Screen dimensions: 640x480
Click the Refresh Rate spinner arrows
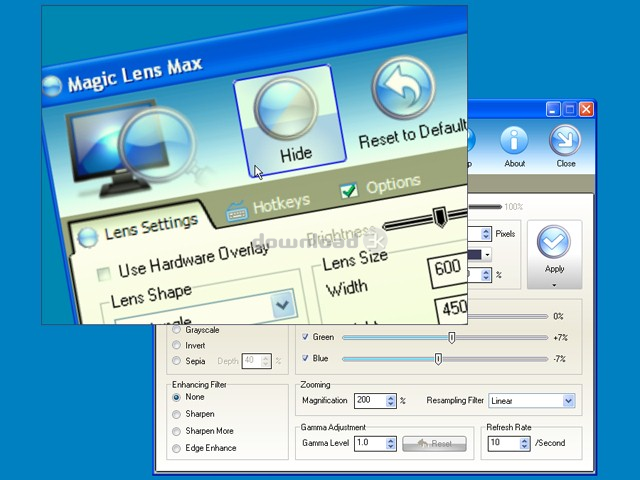point(524,444)
